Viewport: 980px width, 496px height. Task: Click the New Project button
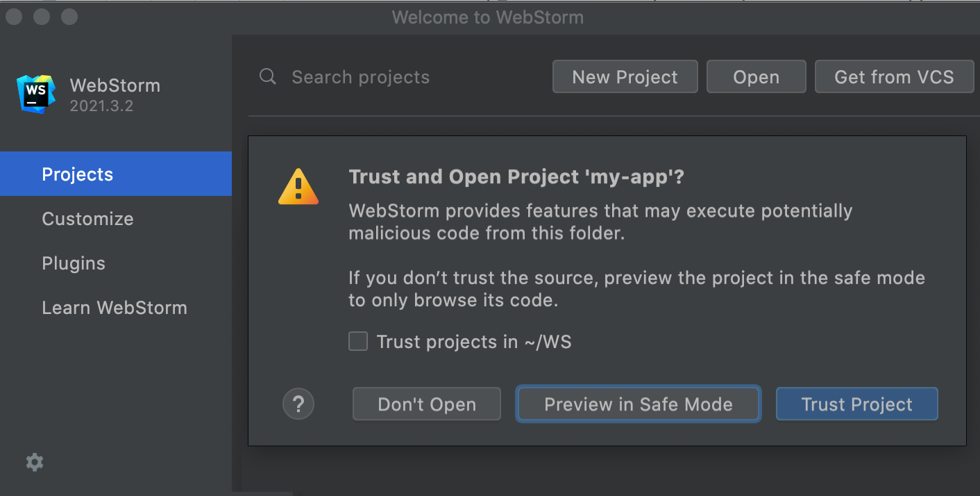[625, 77]
